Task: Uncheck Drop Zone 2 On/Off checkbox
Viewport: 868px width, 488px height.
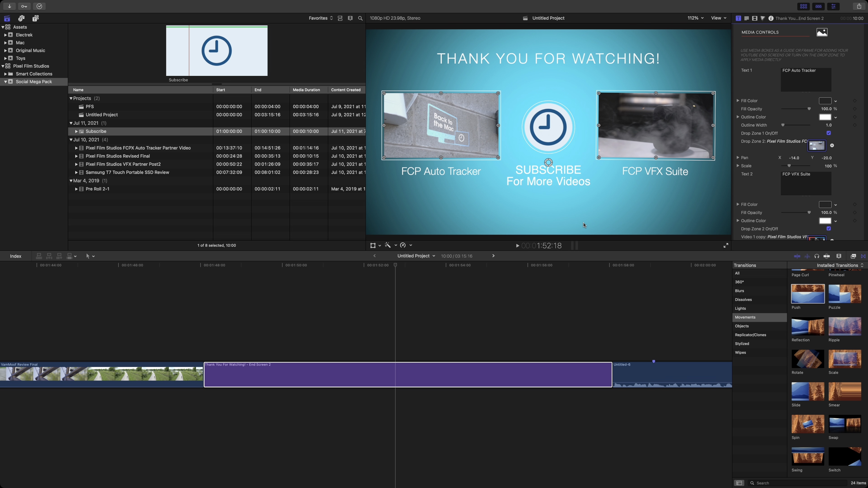Action: click(829, 229)
